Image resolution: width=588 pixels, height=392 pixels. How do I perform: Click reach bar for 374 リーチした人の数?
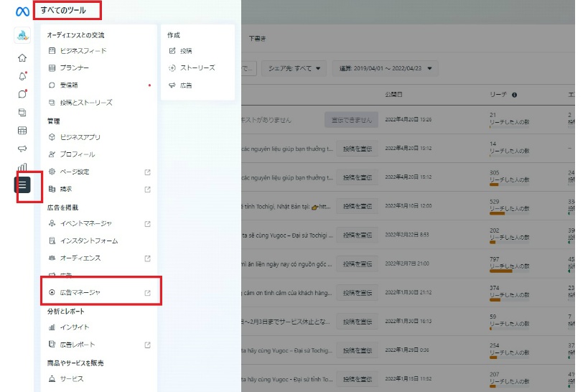click(509, 299)
